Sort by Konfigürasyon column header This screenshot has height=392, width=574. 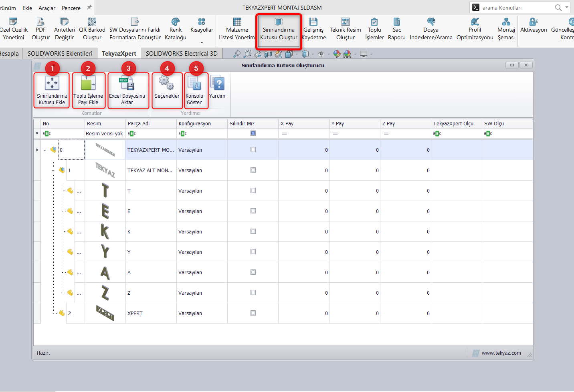pyautogui.click(x=202, y=124)
